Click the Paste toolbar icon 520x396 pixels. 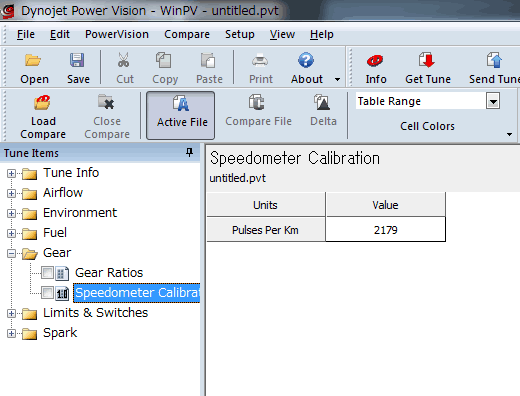tap(208, 61)
